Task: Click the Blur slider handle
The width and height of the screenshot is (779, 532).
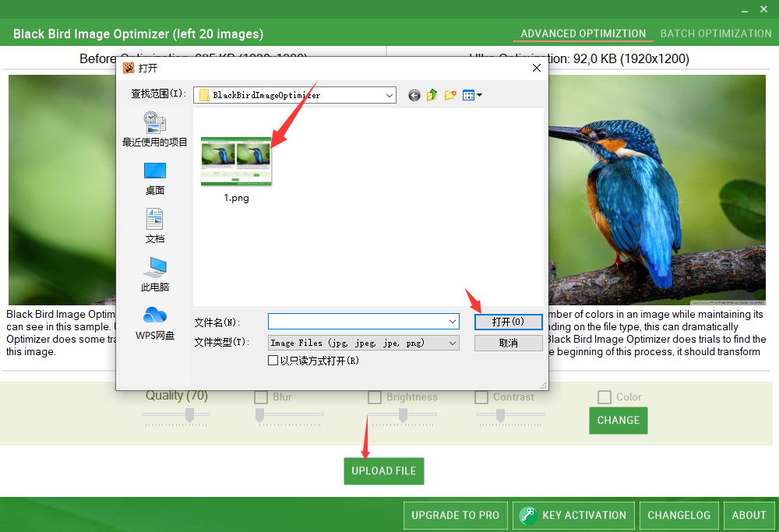Action: coord(259,414)
